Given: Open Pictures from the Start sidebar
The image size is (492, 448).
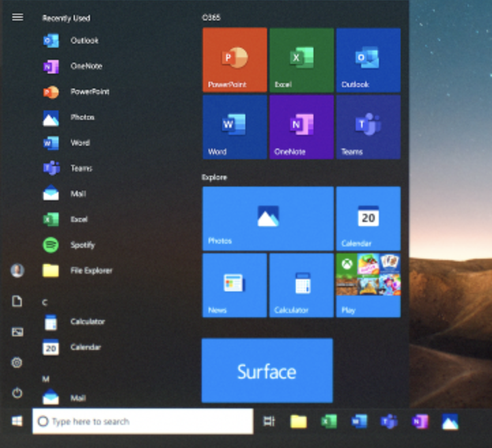Looking at the screenshot, I should pos(17,332).
